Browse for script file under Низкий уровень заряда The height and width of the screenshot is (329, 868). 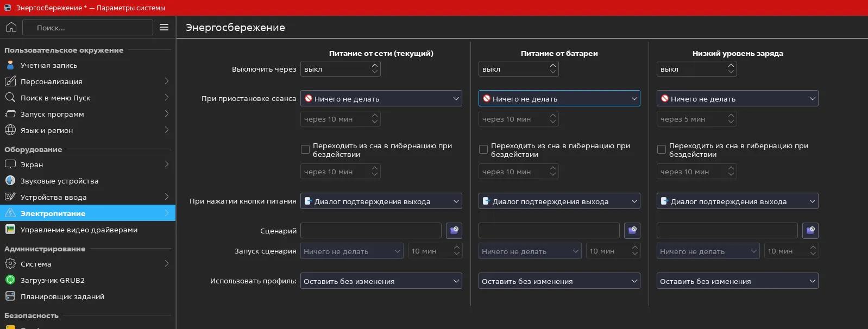pyautogui.click(x=810, y=231)
